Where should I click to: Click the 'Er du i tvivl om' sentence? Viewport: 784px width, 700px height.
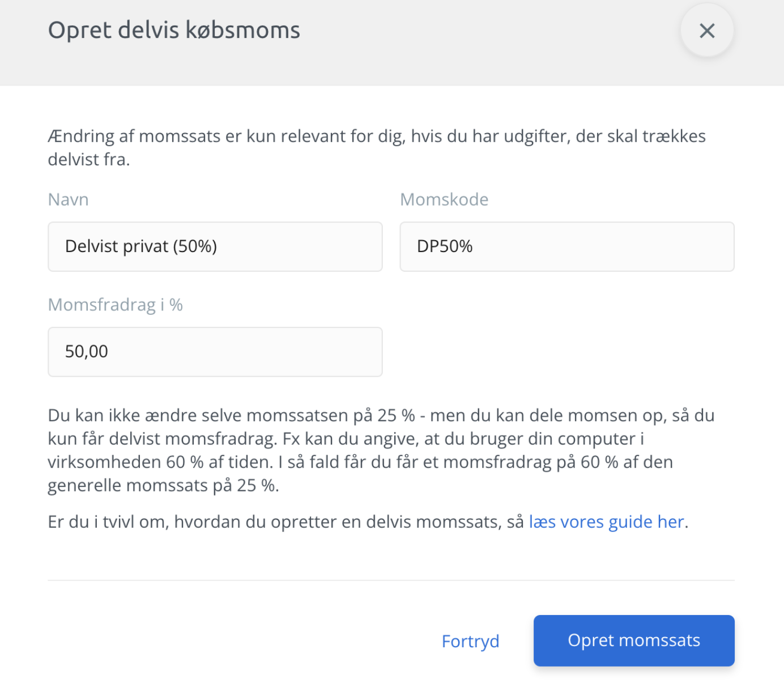click(368, 522)
